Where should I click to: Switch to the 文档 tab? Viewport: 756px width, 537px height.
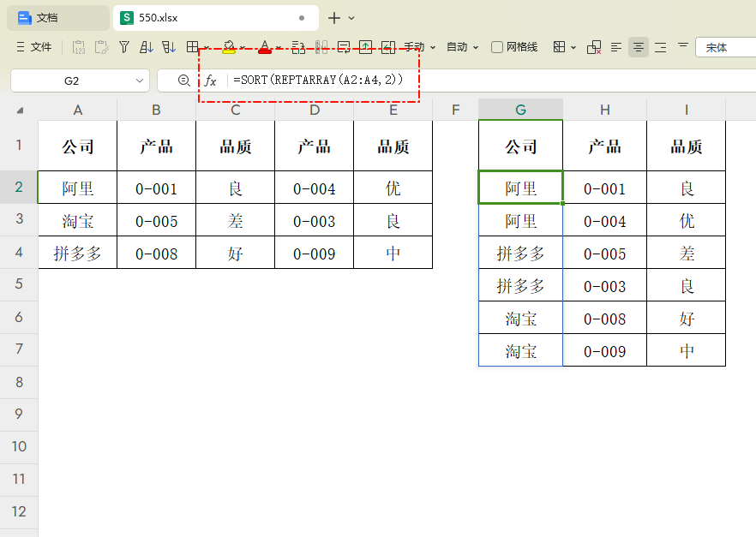point(58,18)
